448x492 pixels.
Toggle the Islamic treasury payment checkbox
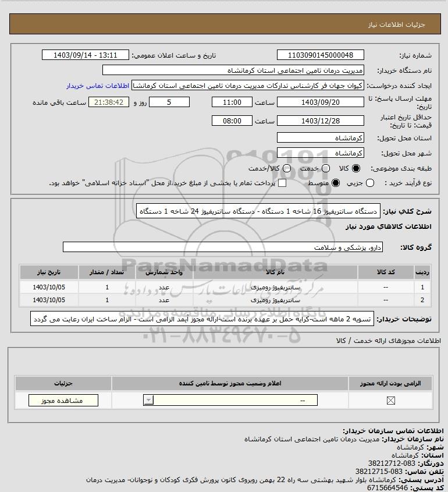pos(282,183)
